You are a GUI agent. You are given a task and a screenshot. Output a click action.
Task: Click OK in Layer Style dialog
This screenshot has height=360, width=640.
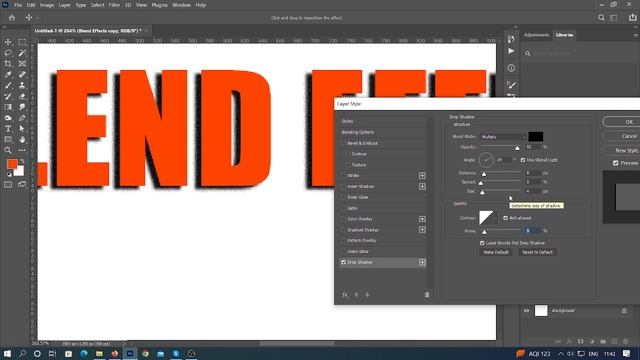[x=622, y=122]
